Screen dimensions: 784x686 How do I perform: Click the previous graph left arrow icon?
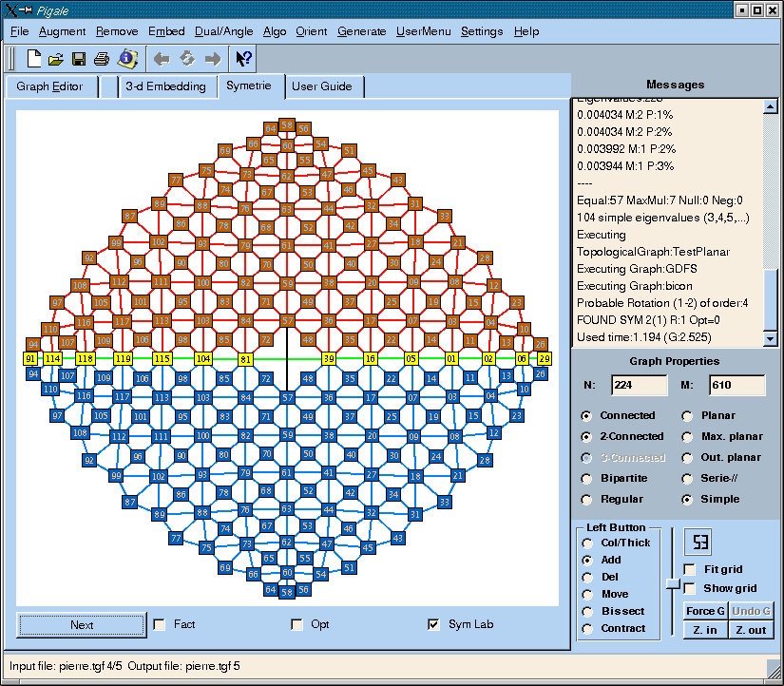coord(162,59)
